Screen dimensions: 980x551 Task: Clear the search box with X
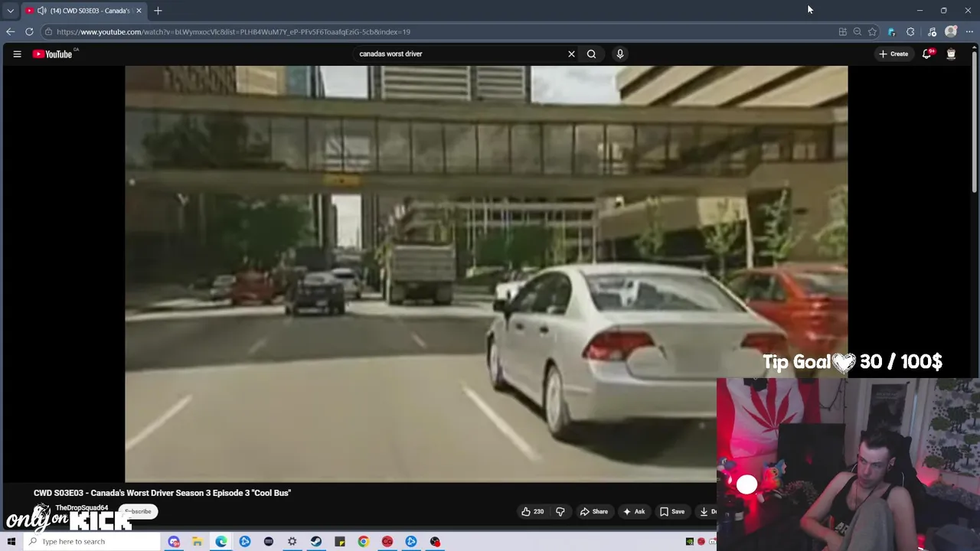coord(571,54)
